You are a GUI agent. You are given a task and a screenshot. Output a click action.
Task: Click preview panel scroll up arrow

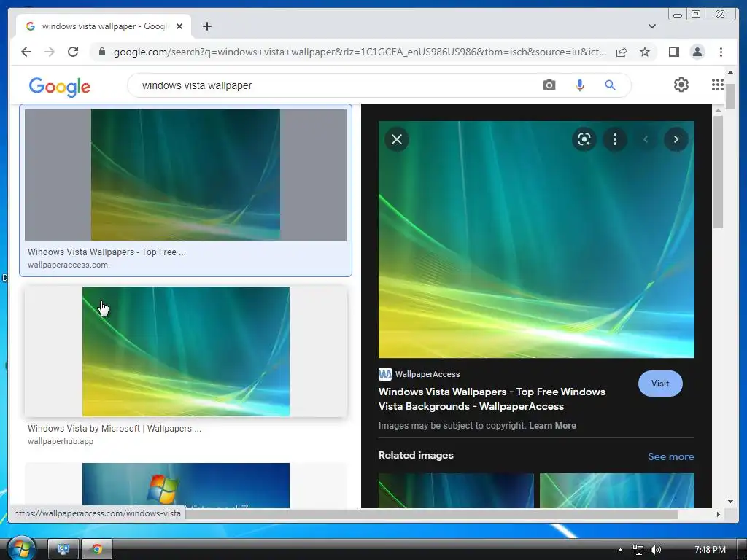pyautogui.click(x=718, y=110)
